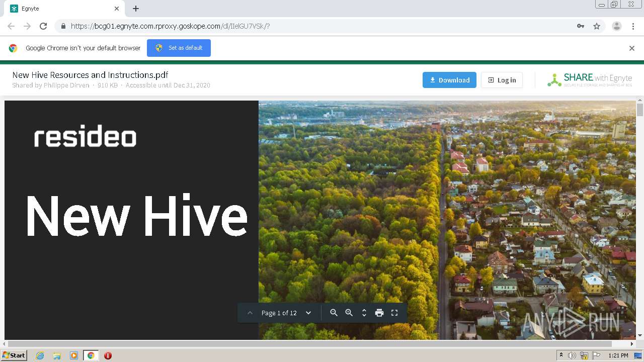Open the SHARE with Egnyte logo link
The width and height of the screenshot is (644, 362).
(590, 80)
